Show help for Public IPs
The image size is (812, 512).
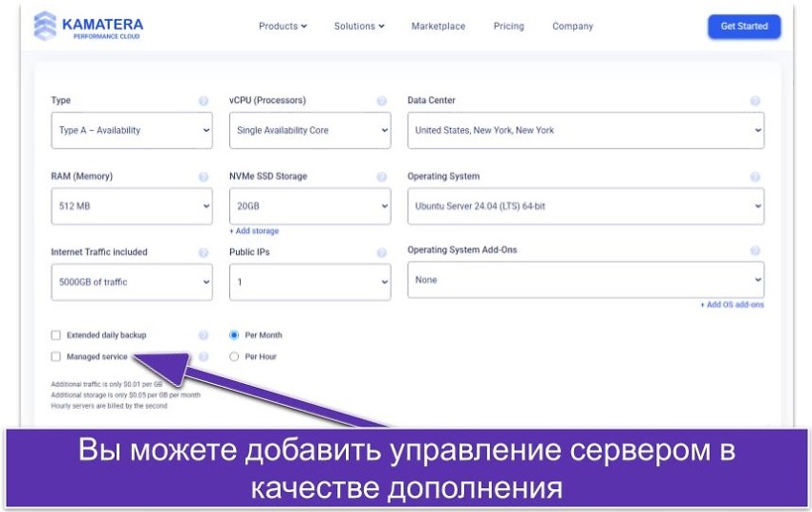[x=382, y=252]
